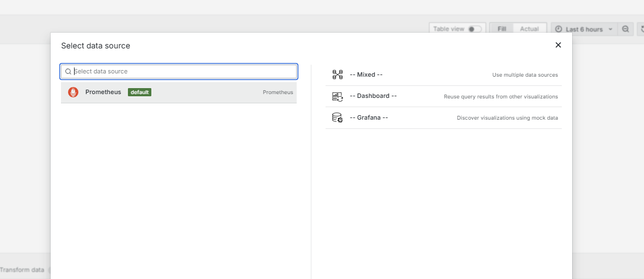Expand the Last 6 hours dropdown arrow
644x279 pixels.
[x=610, y=29]
